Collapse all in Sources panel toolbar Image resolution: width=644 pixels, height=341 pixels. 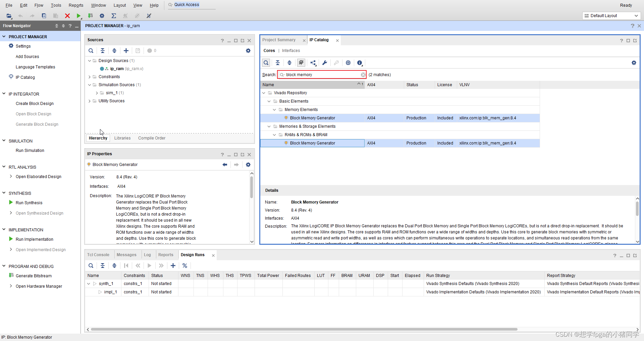pyautogui.click(x=103, y=51)
